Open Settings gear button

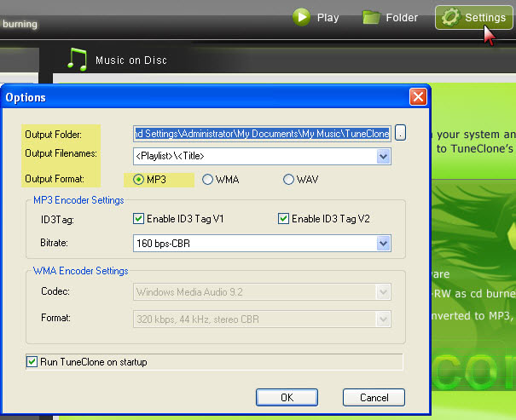(474, 17)
